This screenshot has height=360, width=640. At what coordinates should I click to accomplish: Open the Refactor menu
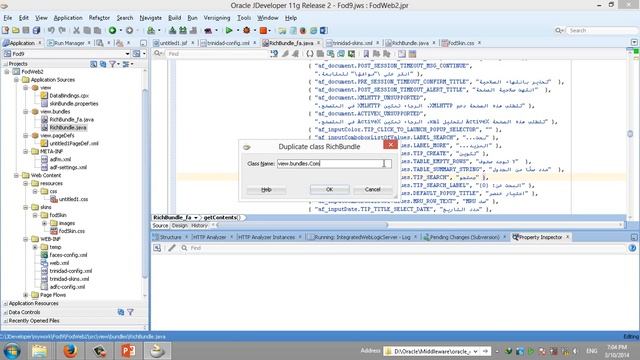point(99,18)
